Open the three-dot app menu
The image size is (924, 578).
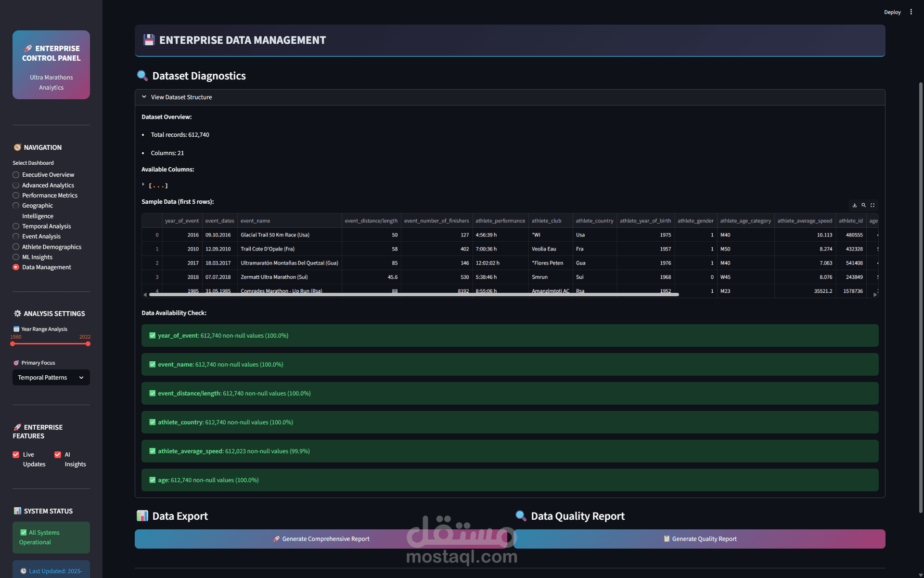(x=911, y=12)
